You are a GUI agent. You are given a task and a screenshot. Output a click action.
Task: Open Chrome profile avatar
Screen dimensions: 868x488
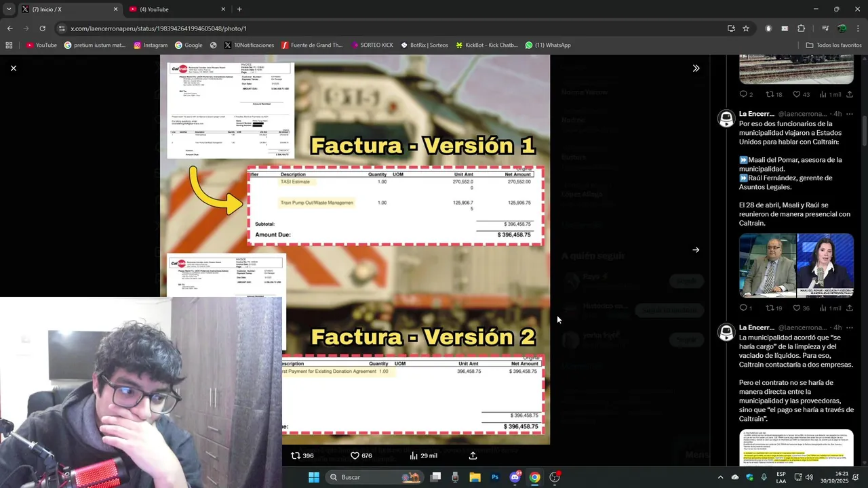pos(842,28)
